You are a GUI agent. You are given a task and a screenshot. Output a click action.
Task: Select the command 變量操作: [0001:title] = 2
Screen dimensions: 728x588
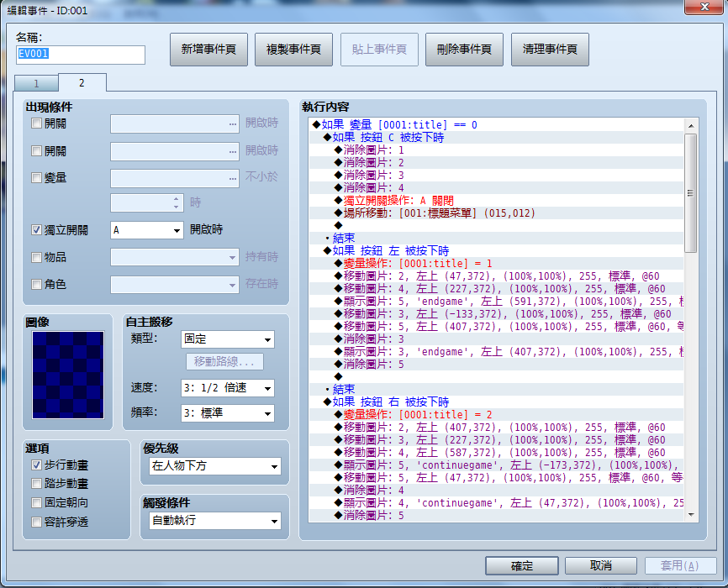tap(497, 414)
